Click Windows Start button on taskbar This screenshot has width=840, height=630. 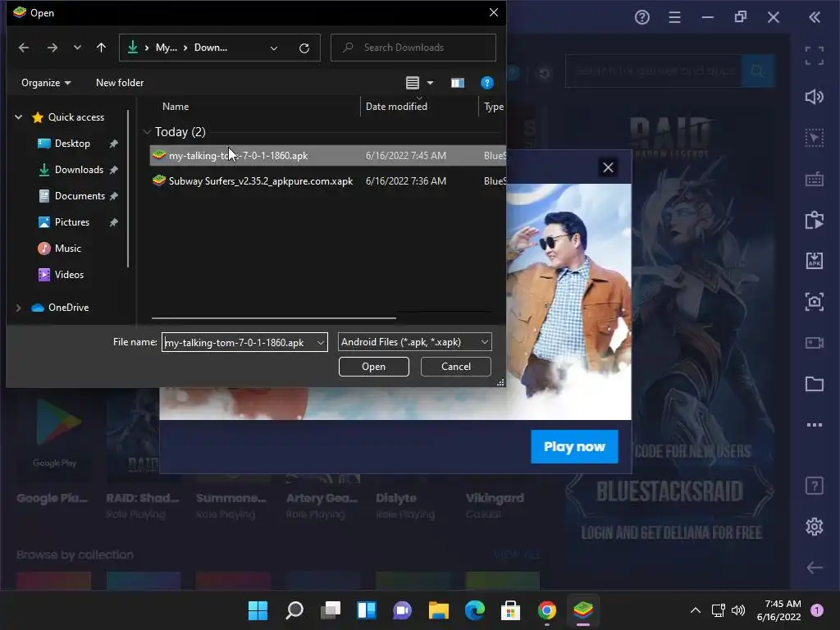pyautogui.click(x=258, y=610)
